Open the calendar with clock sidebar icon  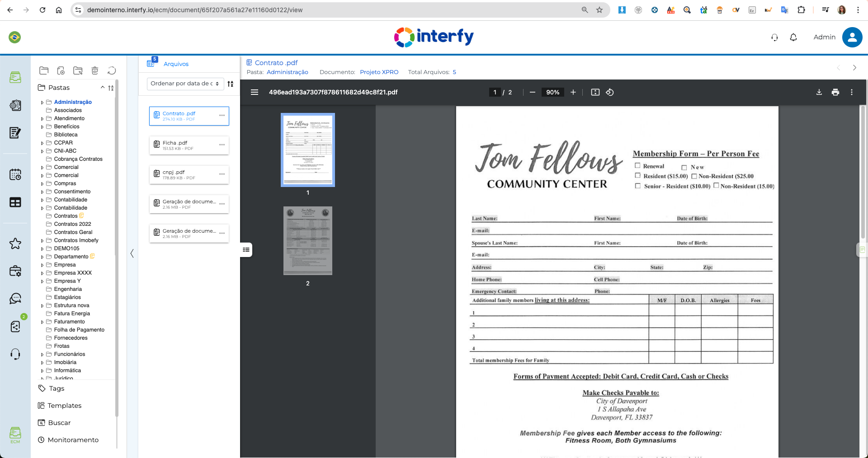[15, 174]
